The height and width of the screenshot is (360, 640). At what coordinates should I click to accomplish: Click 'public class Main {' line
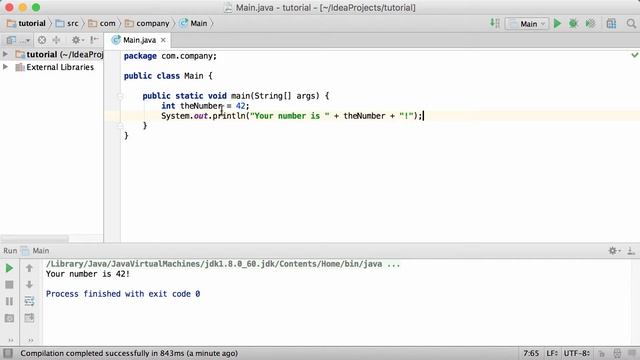(x=168, y=76)
